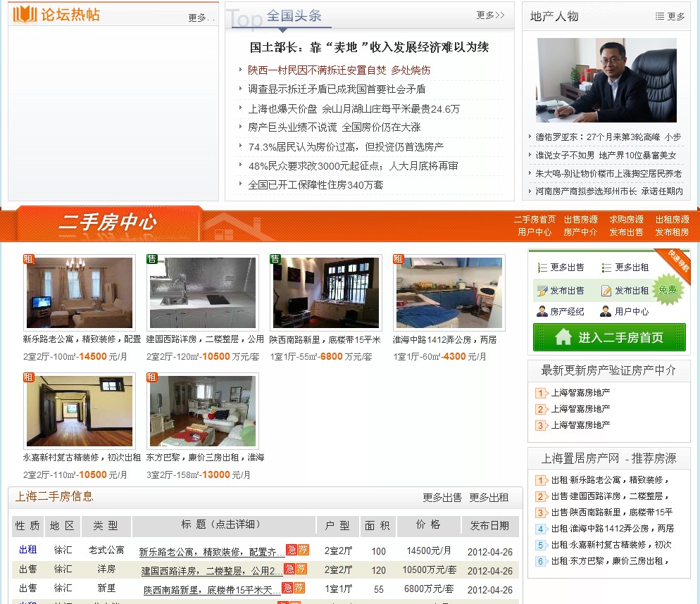Open article 房产巨头业绩不说谎
The width and height of the screenshot is (700, 604).
(335, 127)
